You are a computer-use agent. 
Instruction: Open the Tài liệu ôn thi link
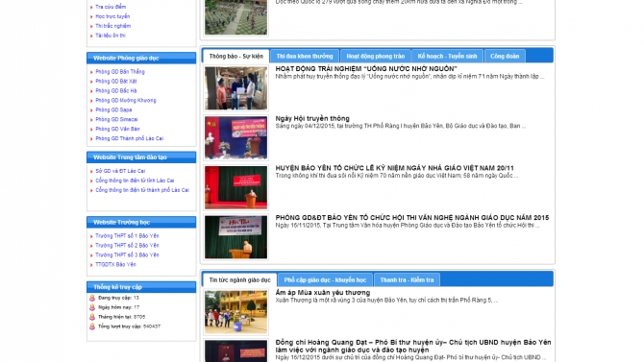point(111,36)
